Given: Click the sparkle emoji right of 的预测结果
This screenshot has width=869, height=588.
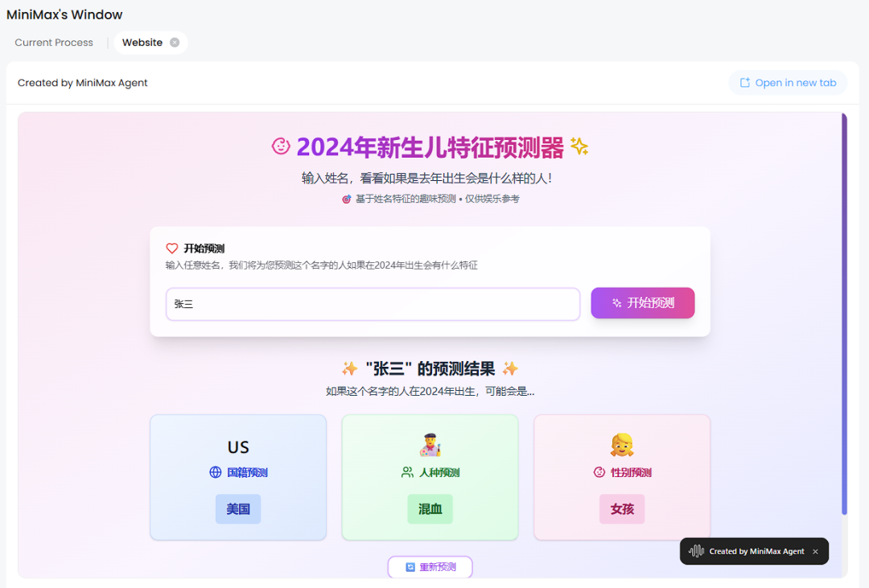Looking at the screenshot, I should click(x=510, y=368).
